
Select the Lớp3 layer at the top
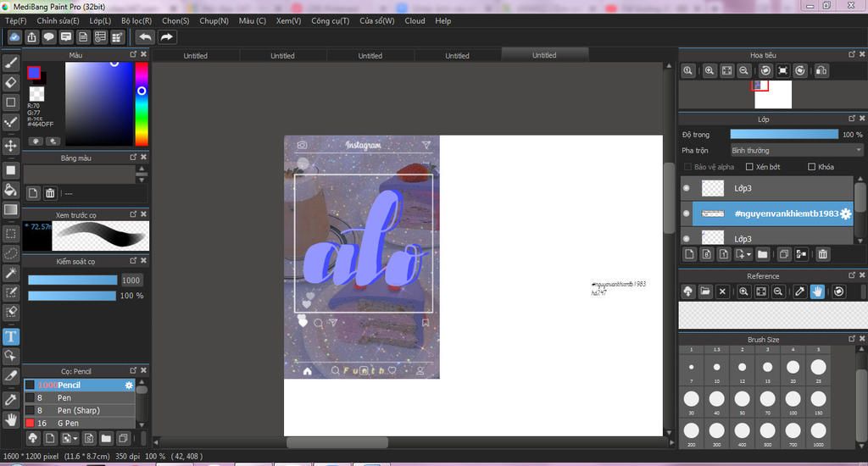coord(767,188)
